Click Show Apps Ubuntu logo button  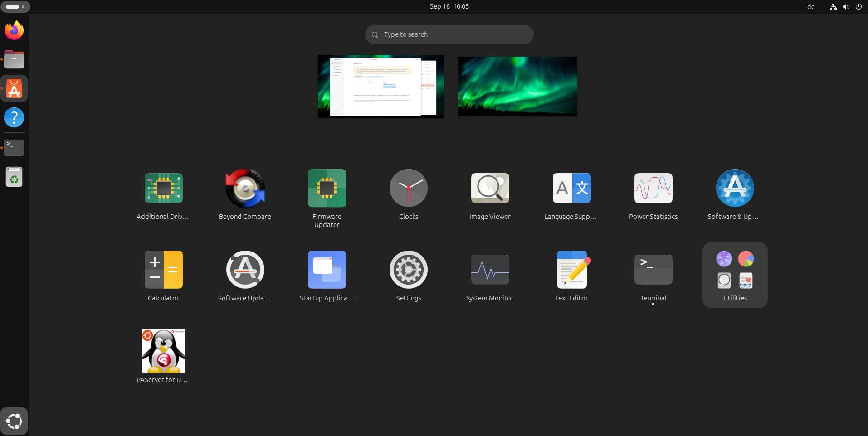tap(14, 421)
